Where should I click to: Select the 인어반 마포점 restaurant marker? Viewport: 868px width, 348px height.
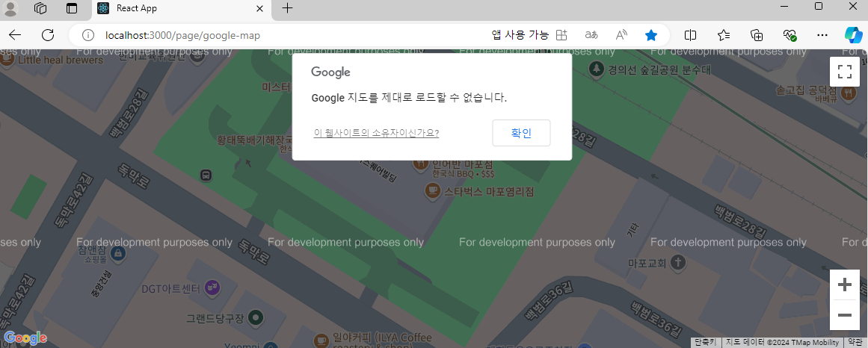(421, 164)
